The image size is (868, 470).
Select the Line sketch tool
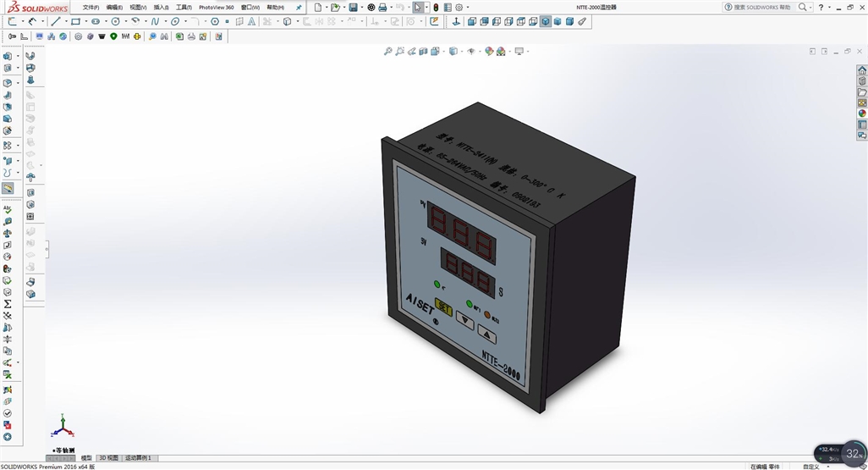pyautogui.click(x=56, y=22)
